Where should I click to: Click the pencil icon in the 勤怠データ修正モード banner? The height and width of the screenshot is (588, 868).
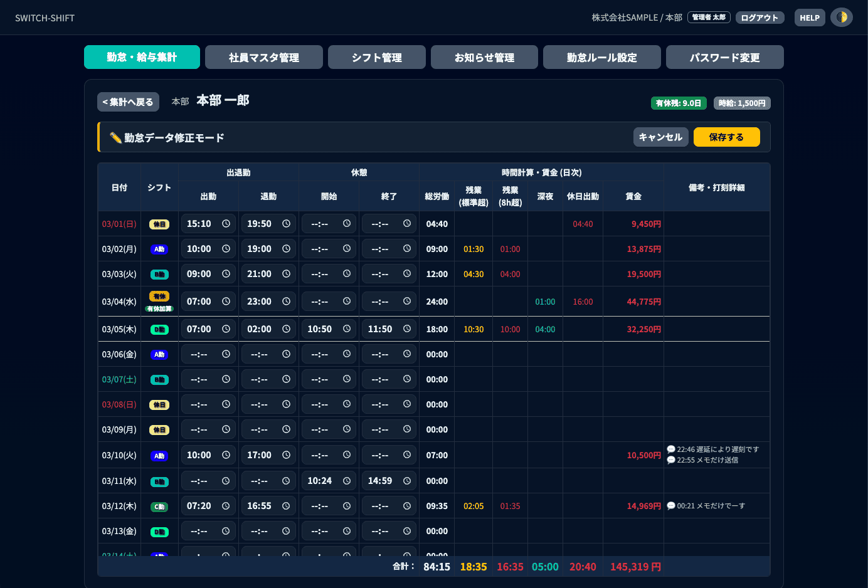coord(115,137)
